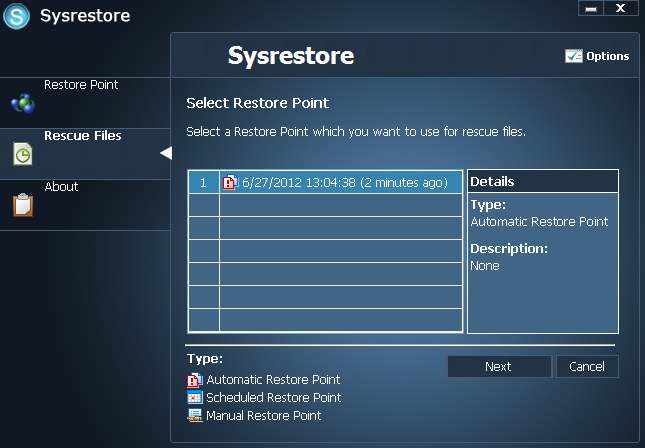Click the About clipboard icon

pyautogui.click(x=22, y=204)
